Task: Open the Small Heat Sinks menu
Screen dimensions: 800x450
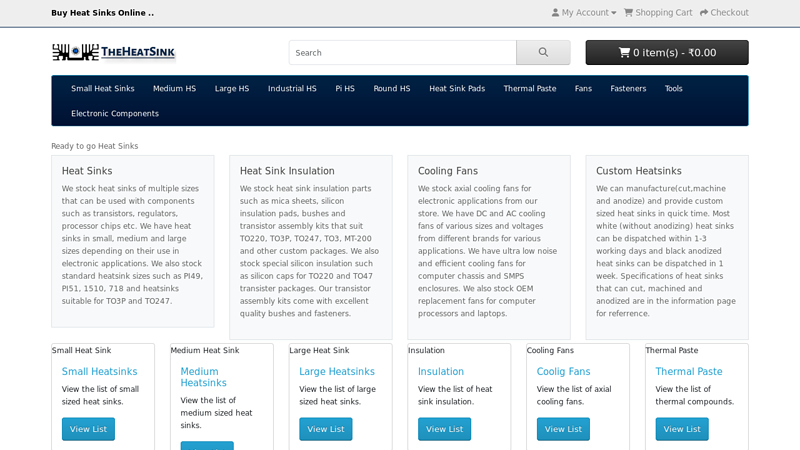Action: pyautogui.click(x=102, y=89)
